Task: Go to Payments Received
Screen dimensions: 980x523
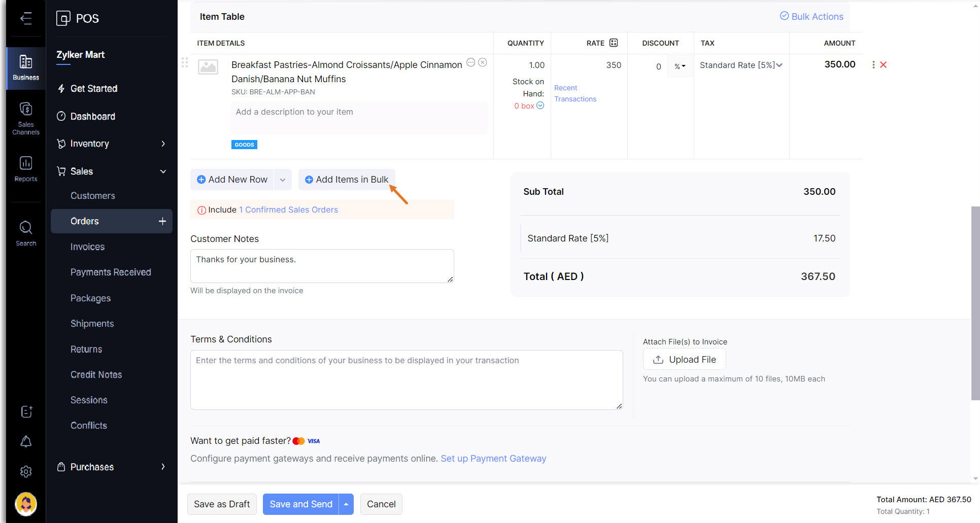Action: click(111, 272)
